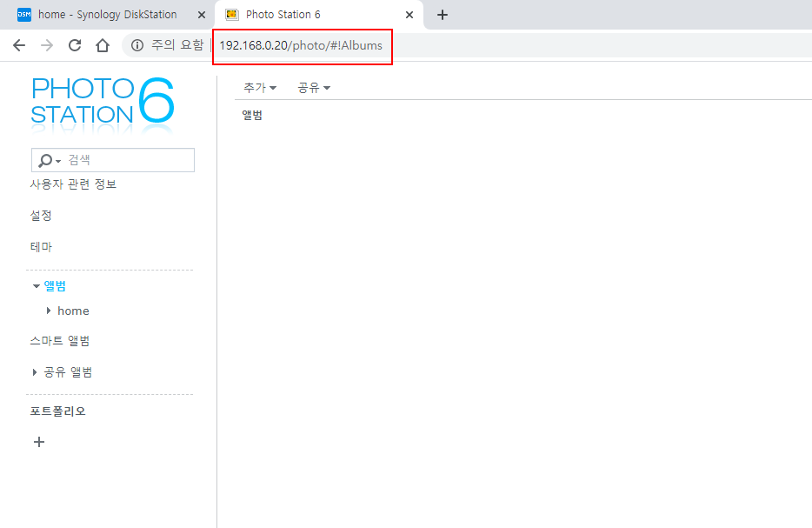Screen dimensions: 812x528
Task: Add new item with plus icon
Action: [x=39, y=442]
